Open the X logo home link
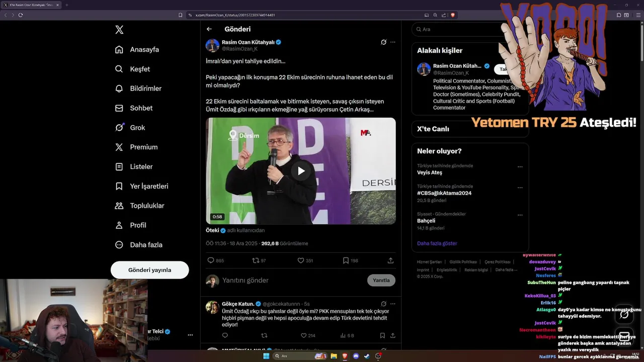644x362 pixels. click(x=119, y=30)
